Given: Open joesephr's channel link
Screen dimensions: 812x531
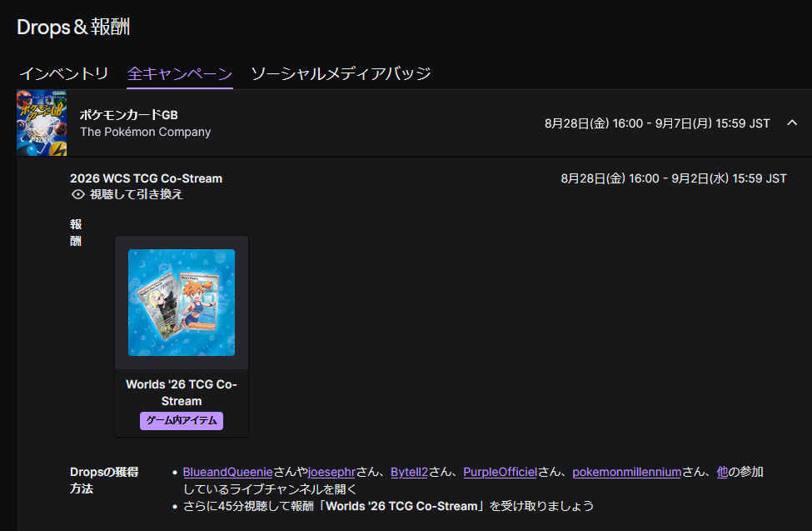Looking at the screenshot, I should [x=332, y=472].
